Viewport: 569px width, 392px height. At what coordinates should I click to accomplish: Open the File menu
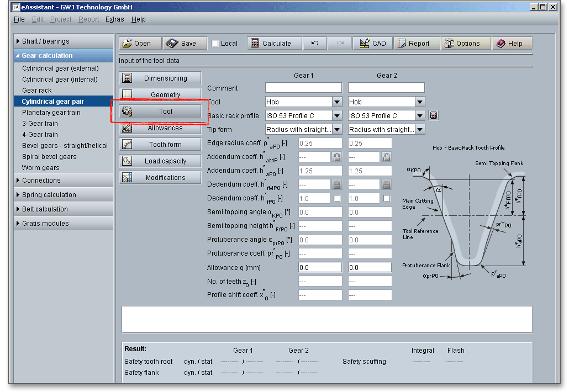pos(19,19)
